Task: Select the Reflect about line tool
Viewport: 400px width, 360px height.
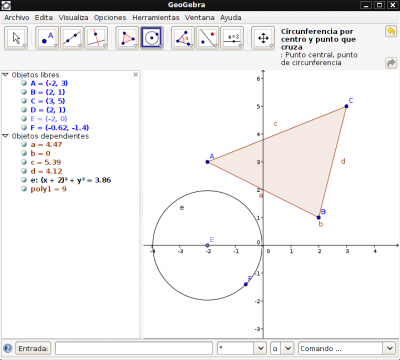Action: click(207, 38)
